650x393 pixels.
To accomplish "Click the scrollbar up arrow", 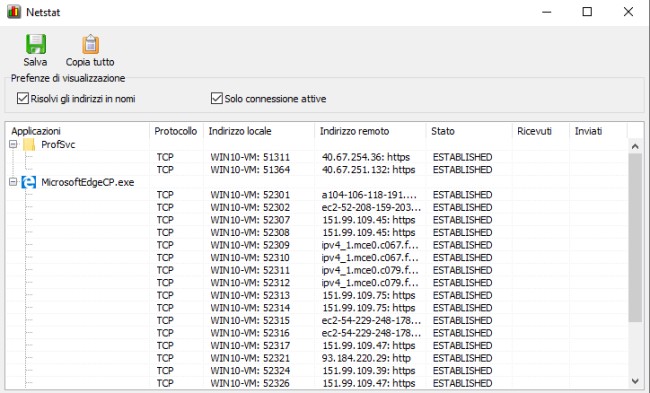I will pyautogui.click(x=635, y=146).
